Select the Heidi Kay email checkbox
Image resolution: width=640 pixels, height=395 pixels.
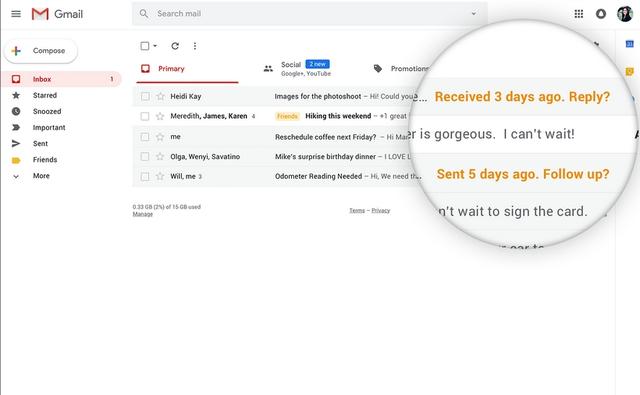click(x=145, y=96)
